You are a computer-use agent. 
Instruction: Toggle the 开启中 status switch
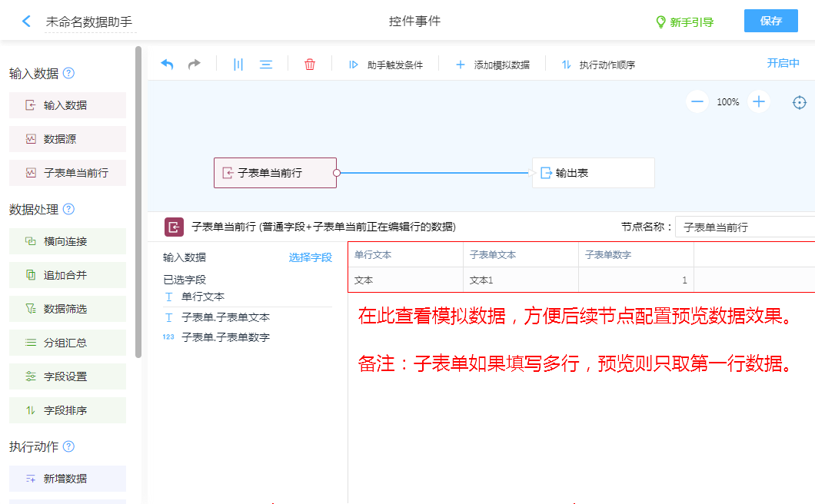(x=783, y=63)
